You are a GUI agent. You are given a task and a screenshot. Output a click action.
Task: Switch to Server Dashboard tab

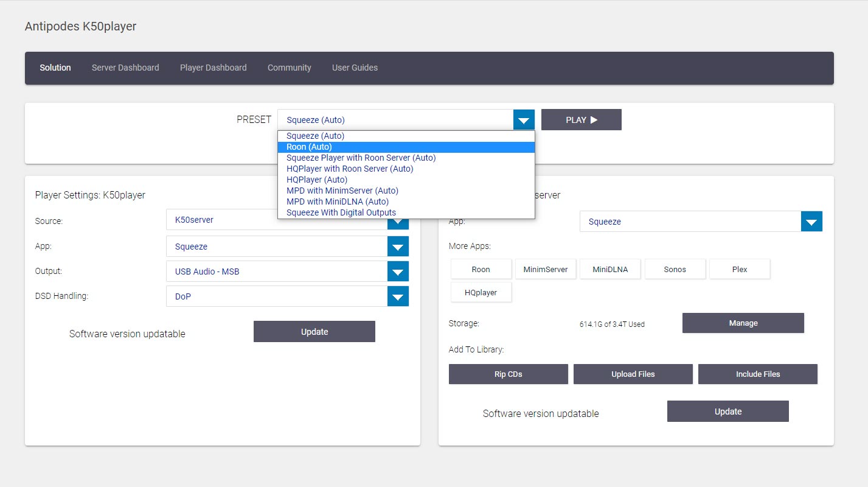click(x=125, y=68)
